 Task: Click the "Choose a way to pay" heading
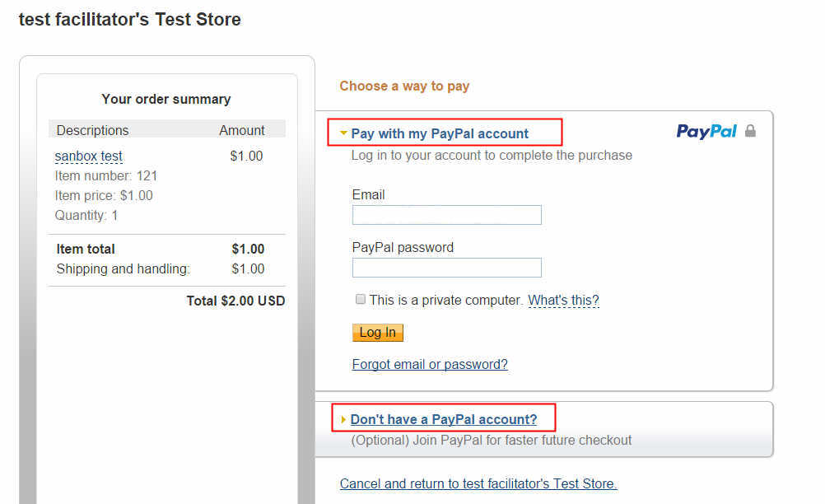pyautogui.click(x=404, y=86)
